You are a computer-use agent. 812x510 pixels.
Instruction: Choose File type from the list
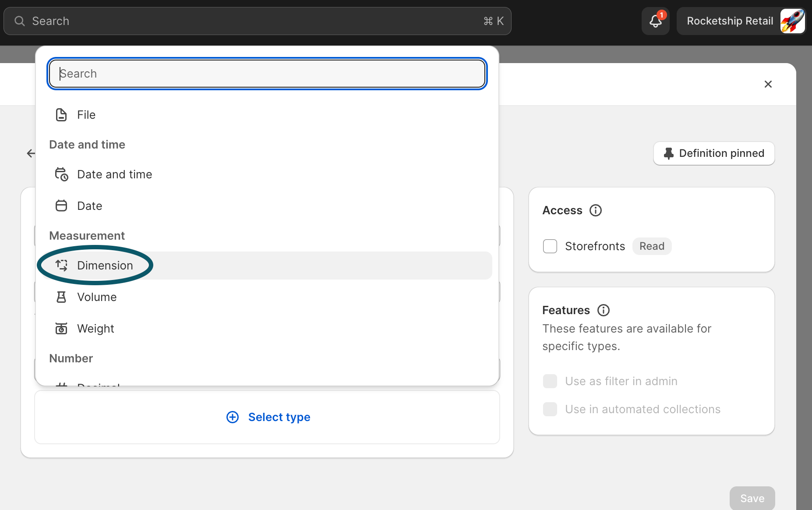(x=86, y=115)
